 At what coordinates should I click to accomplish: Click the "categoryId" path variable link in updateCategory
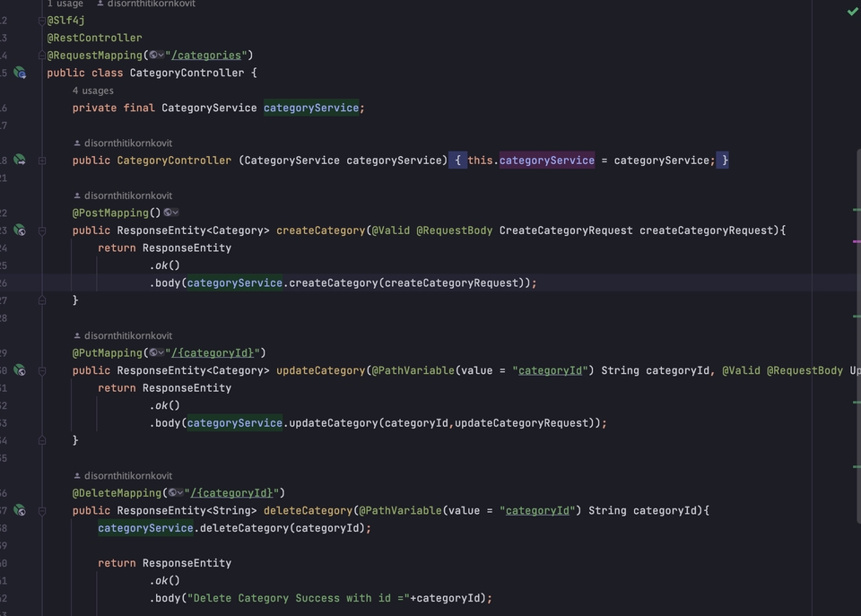550,370
